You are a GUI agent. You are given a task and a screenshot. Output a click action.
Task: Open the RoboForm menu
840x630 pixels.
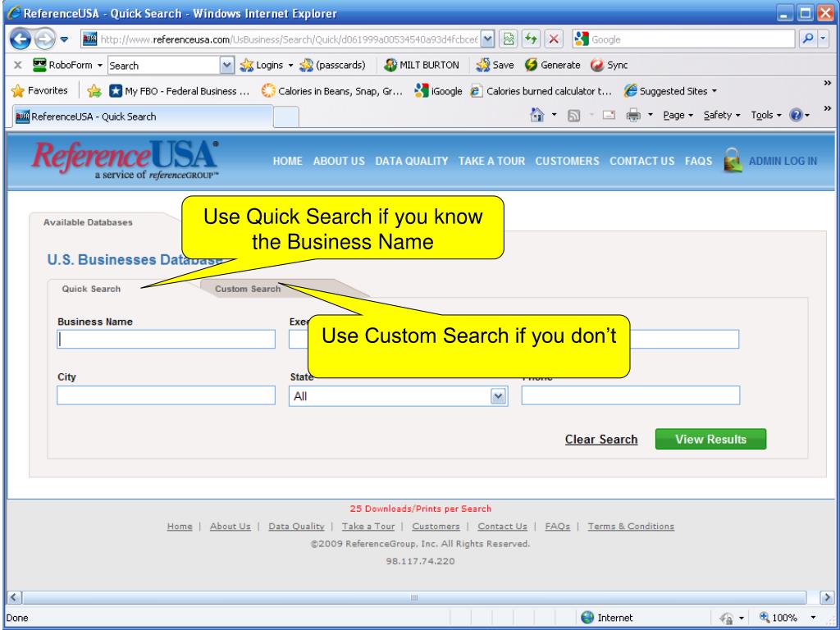[x=67, y=65]
